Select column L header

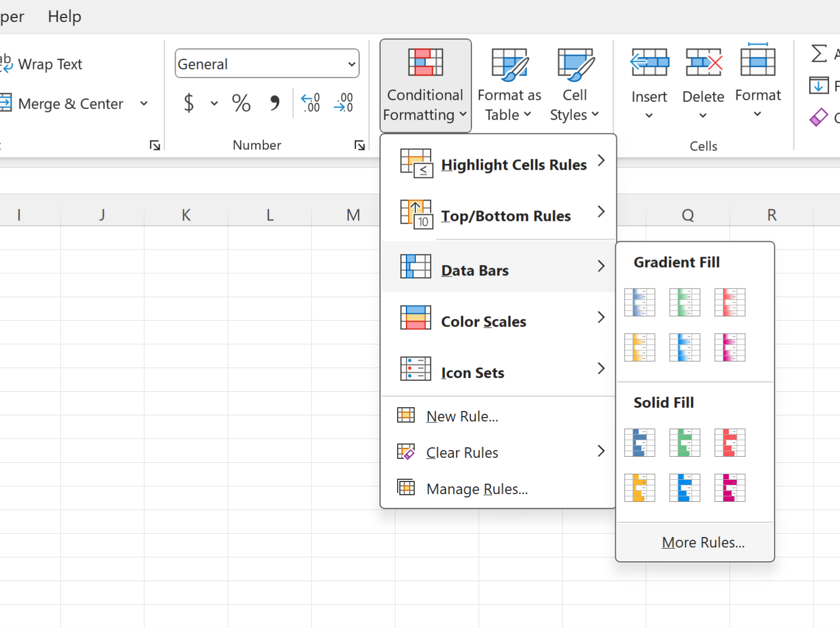tap(270, 215)
